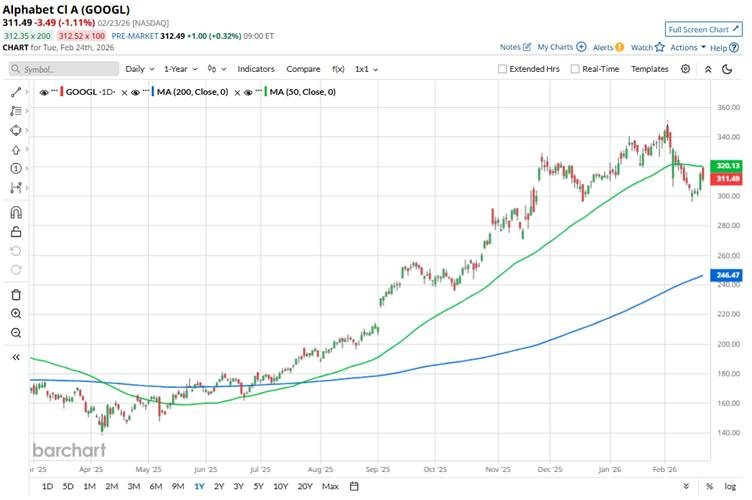
Task: Click the lock drawings icon
Action: coord(16,232)
